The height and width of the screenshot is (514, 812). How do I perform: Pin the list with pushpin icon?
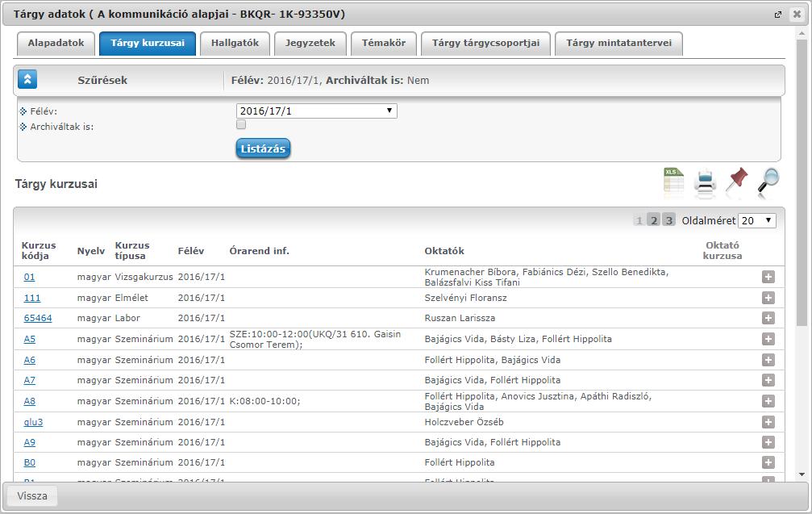tap(736, 182)
